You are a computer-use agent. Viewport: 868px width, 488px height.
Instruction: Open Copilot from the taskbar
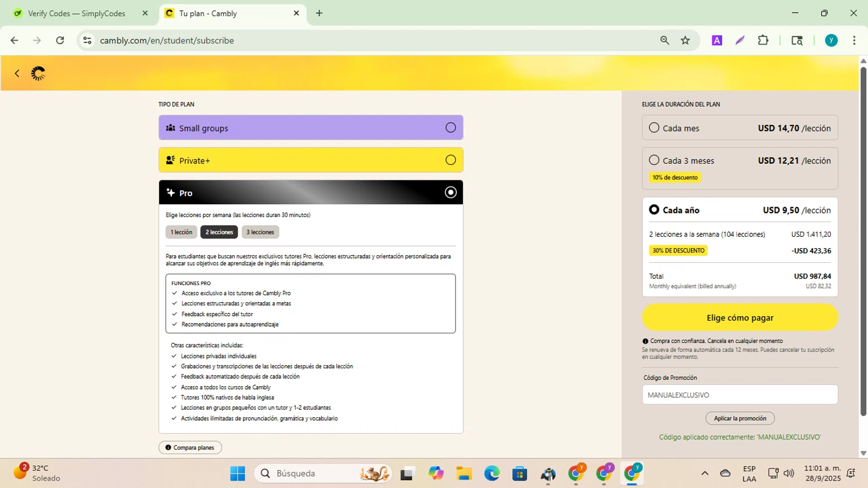[436, 474]
